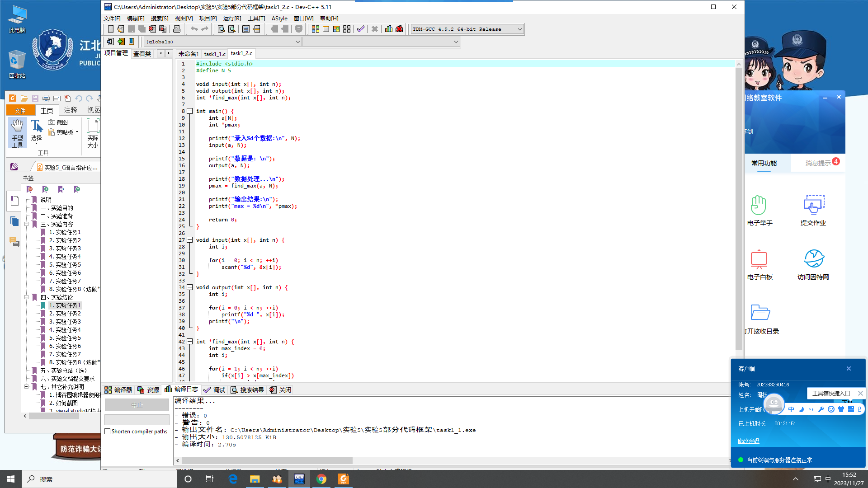Open the (globals) scope dropdown
This screenshot has height=488, width=868.
(297, 42)
